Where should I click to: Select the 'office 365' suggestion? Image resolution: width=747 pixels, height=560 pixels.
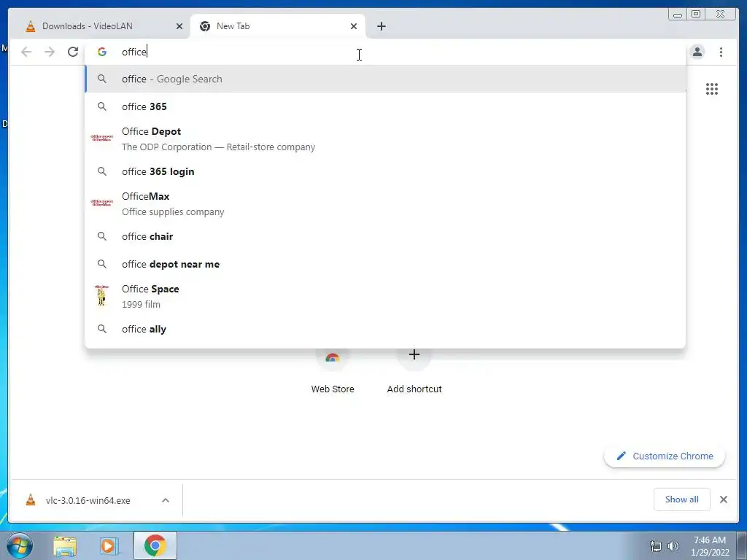[385, 106]
